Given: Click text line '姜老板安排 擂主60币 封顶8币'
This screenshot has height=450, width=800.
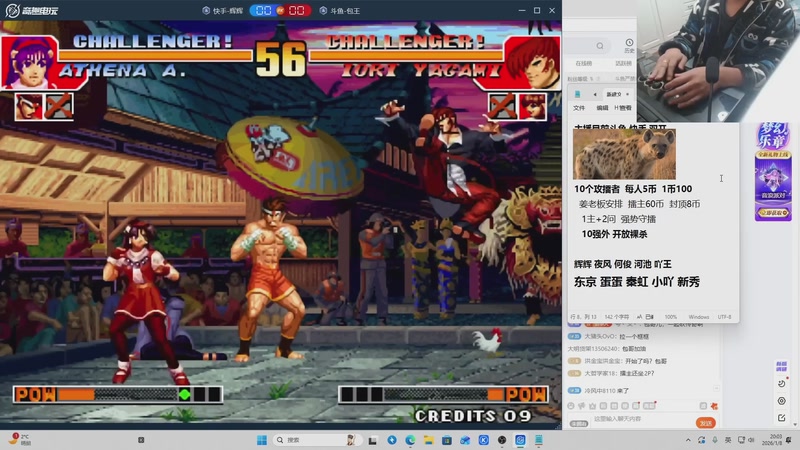Looking at the screenshot, I should coord(639,204).
